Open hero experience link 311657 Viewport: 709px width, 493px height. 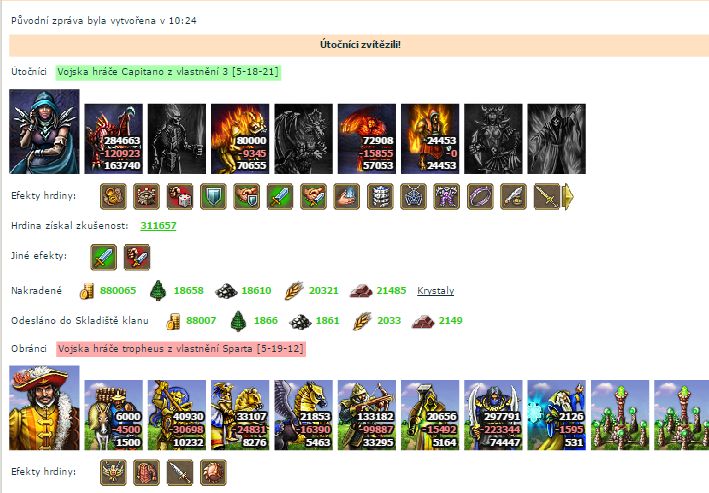[x=158, y=225]
